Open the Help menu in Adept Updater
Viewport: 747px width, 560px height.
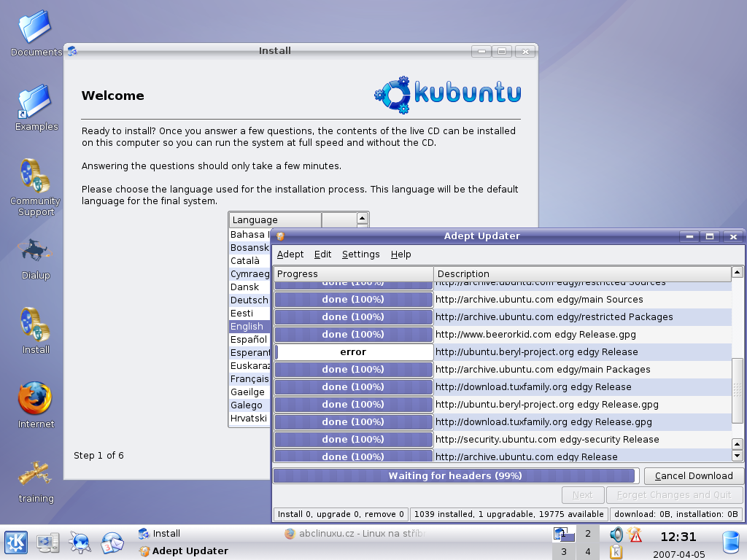[400, 254]
